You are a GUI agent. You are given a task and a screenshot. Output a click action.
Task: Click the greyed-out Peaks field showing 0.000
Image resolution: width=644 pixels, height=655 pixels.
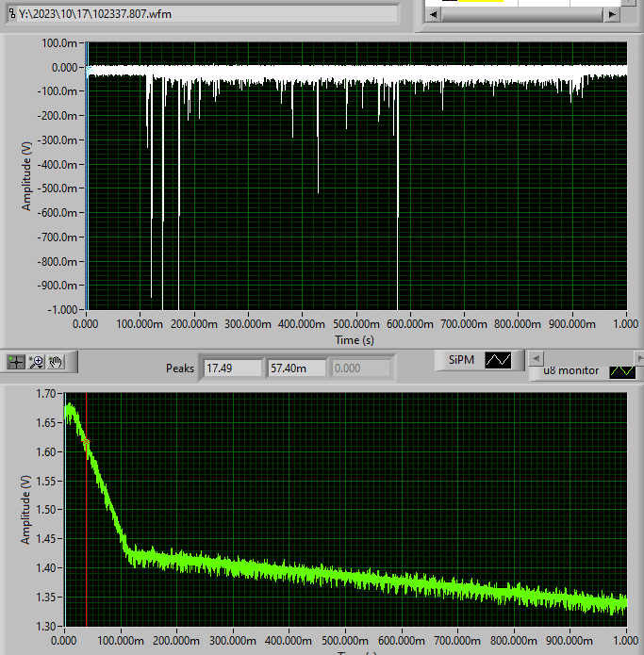360,368
